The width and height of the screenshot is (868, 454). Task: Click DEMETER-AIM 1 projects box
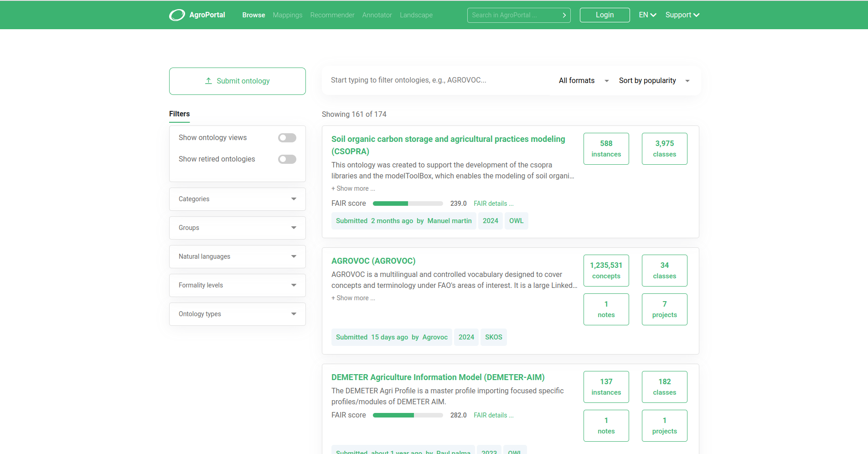pos(665,426)
